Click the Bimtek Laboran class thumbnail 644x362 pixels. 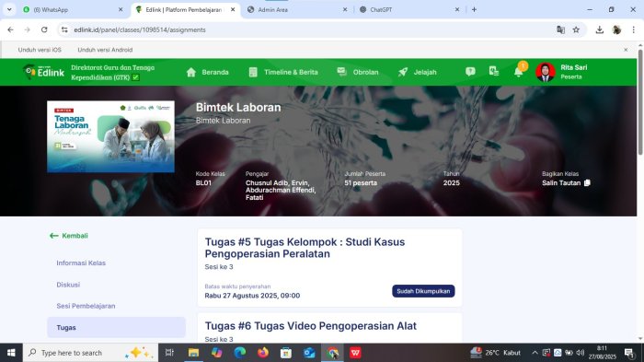point(110,136)
